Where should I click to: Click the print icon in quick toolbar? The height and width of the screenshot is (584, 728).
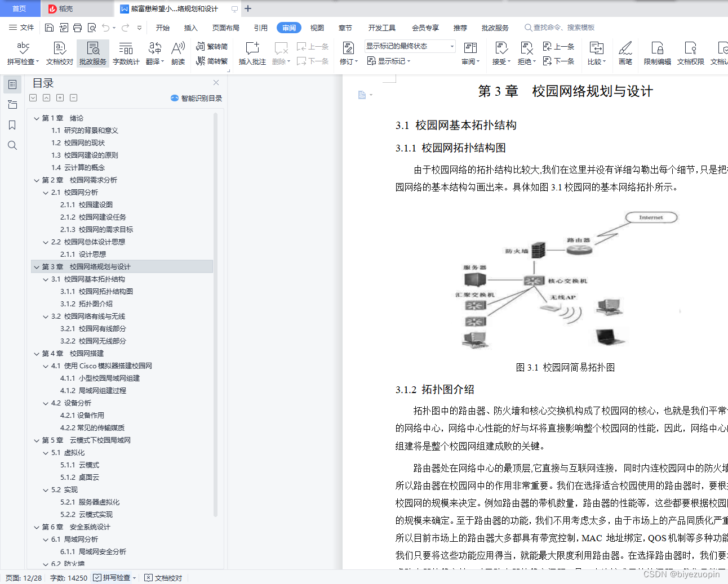tap(77, 28)
